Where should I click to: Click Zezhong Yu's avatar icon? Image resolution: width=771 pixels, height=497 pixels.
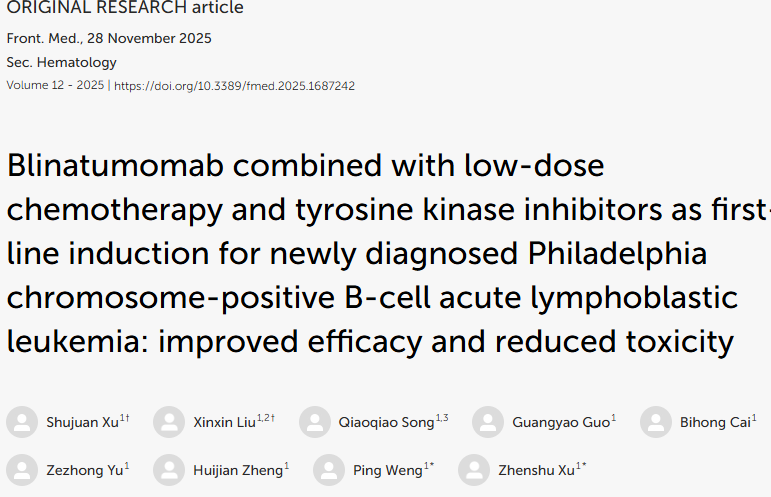coord(22,470)
